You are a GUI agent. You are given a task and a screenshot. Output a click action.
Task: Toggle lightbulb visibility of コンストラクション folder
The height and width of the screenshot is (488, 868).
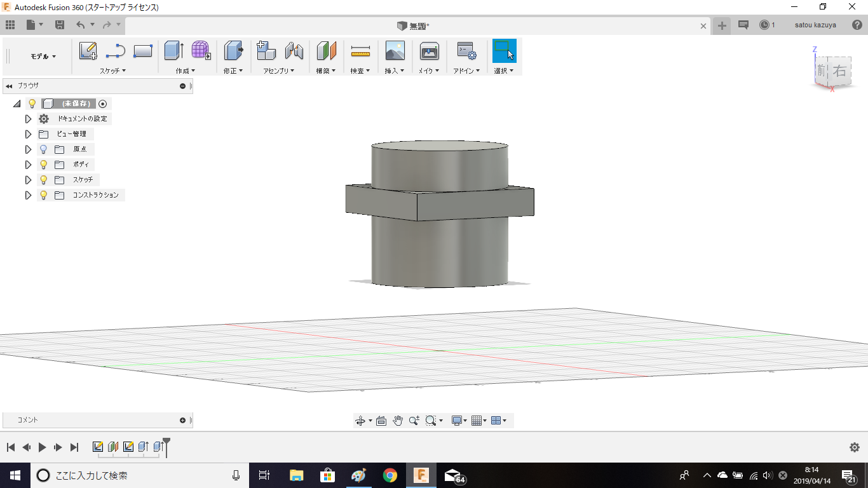43,195
